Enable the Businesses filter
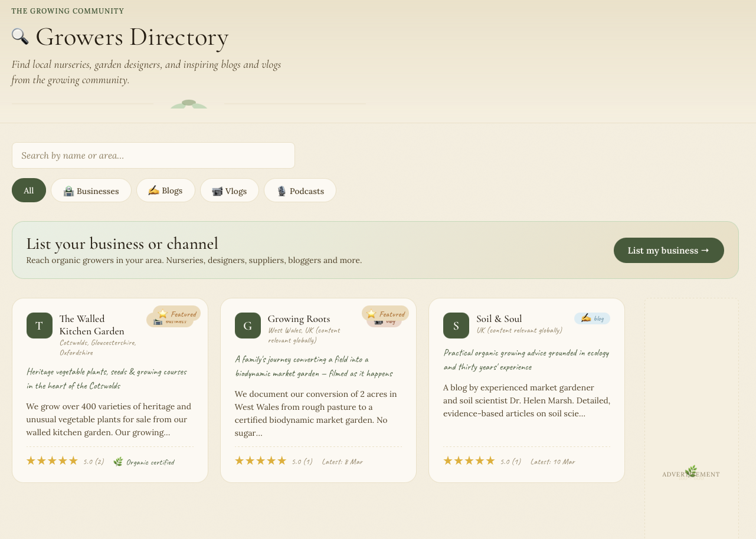Image resolution: width=756 pixels, height=539 pixels. (91, 190)
